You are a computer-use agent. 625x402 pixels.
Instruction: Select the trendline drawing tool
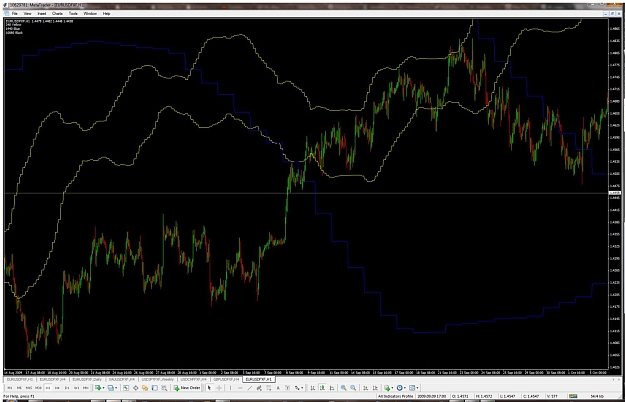[250, 388]
